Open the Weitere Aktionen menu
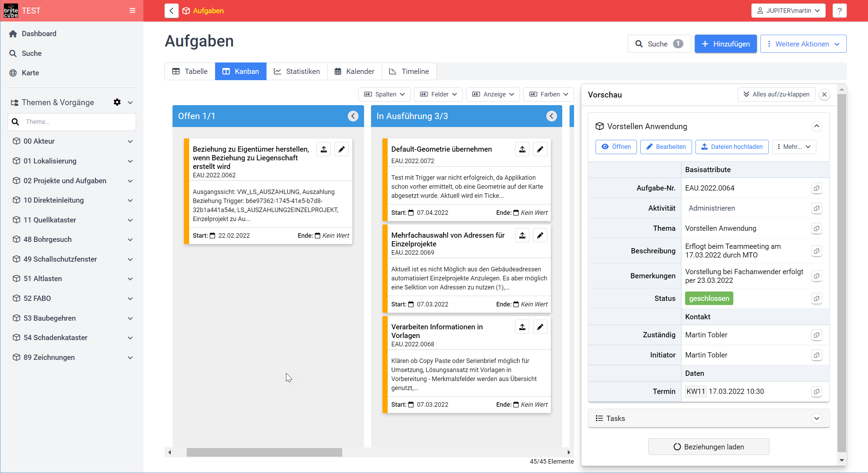The height and width of the screenshot is (473, 868). pos(803,44)
